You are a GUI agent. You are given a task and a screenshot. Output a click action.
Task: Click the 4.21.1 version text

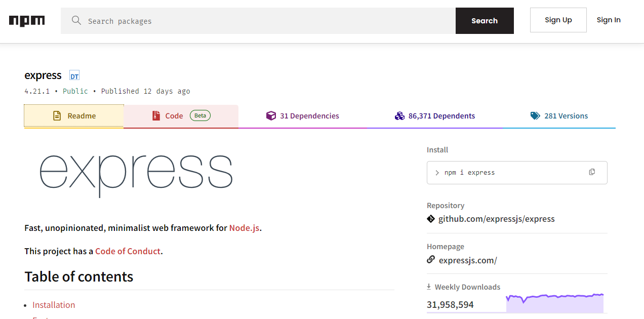pos(37,91)
